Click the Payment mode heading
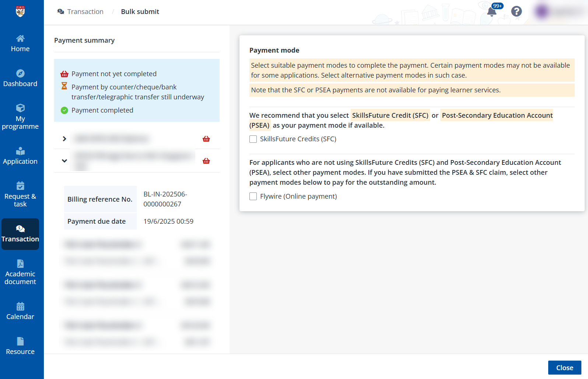Viewport: 588px width, 379px height. 274,50
